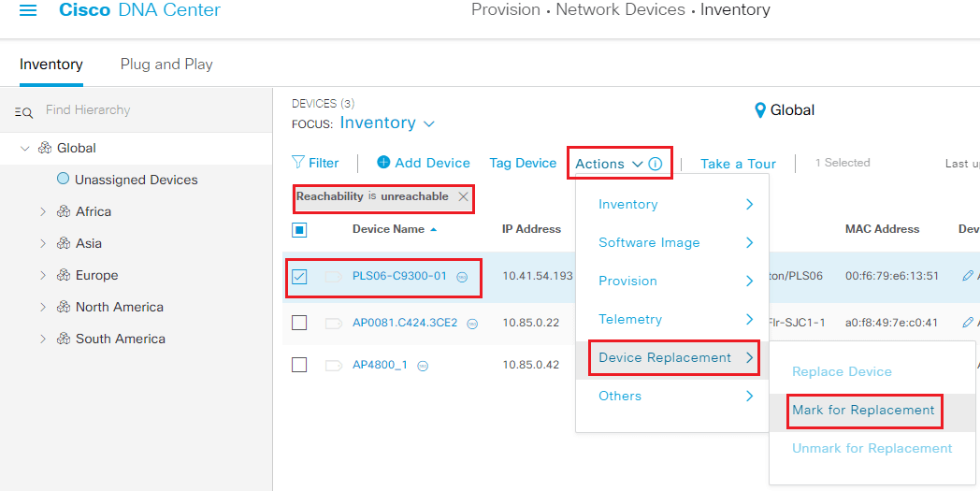Click the Unassigned Devices circle icon

point(63,180)
